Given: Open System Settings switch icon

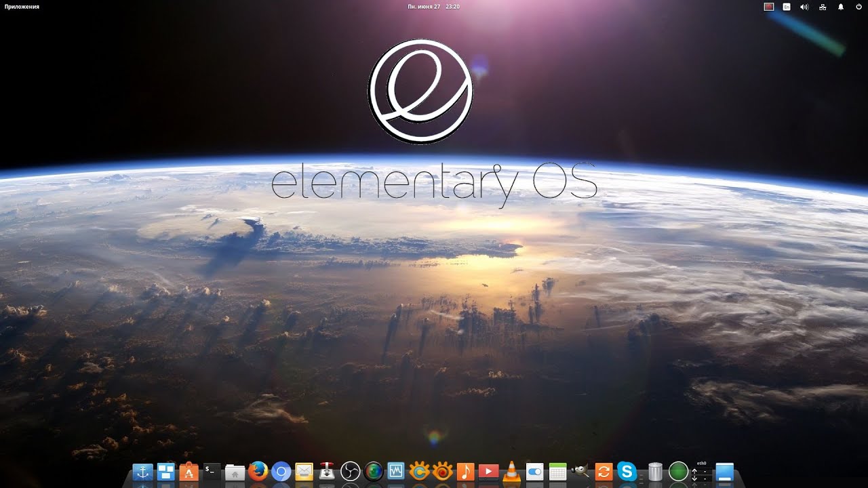Looking at the screenshot, I should point(534,472).
